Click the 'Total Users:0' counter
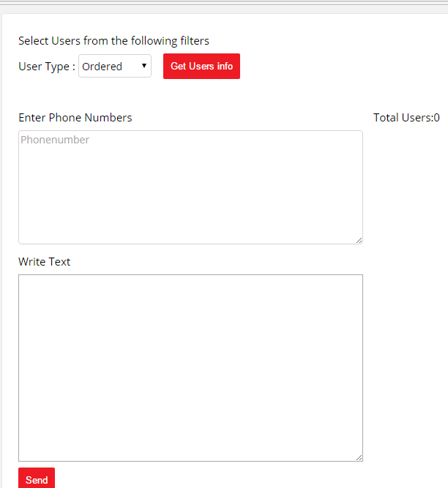Image resolution: width=448 pixels, height=488 pixels. pyautogui.click(x=406, y=118)
